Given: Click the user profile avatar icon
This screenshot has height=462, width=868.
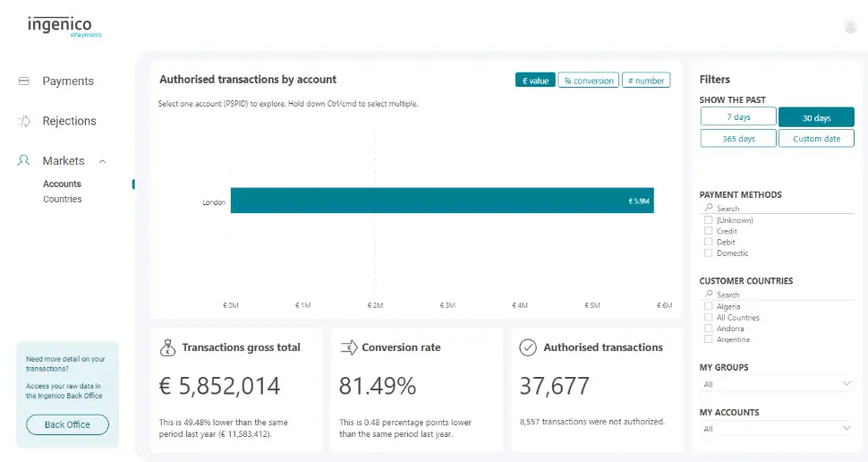Looking at the screenshot, I should 850,27.
